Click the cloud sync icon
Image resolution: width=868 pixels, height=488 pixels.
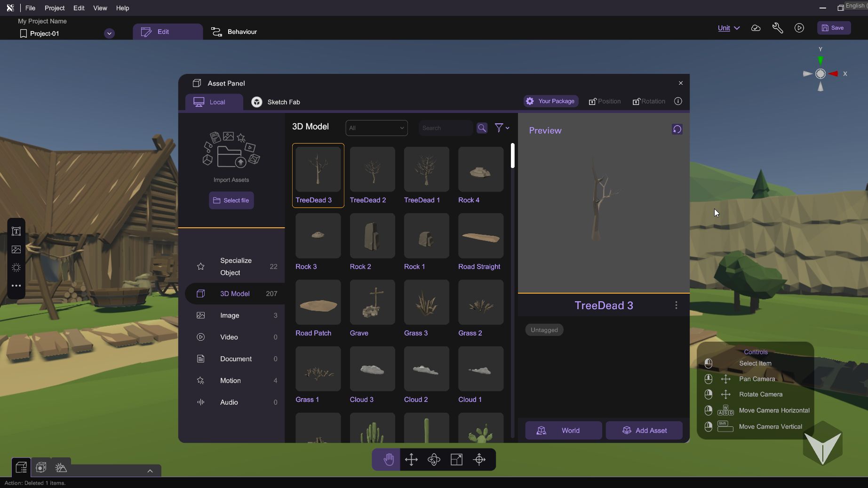click(756, 28)
